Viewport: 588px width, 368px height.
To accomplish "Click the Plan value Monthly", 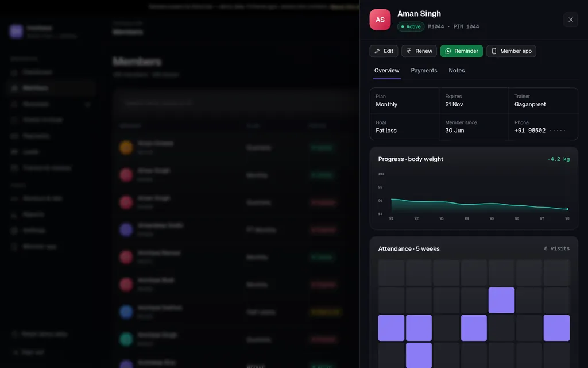I will (386, 105).
